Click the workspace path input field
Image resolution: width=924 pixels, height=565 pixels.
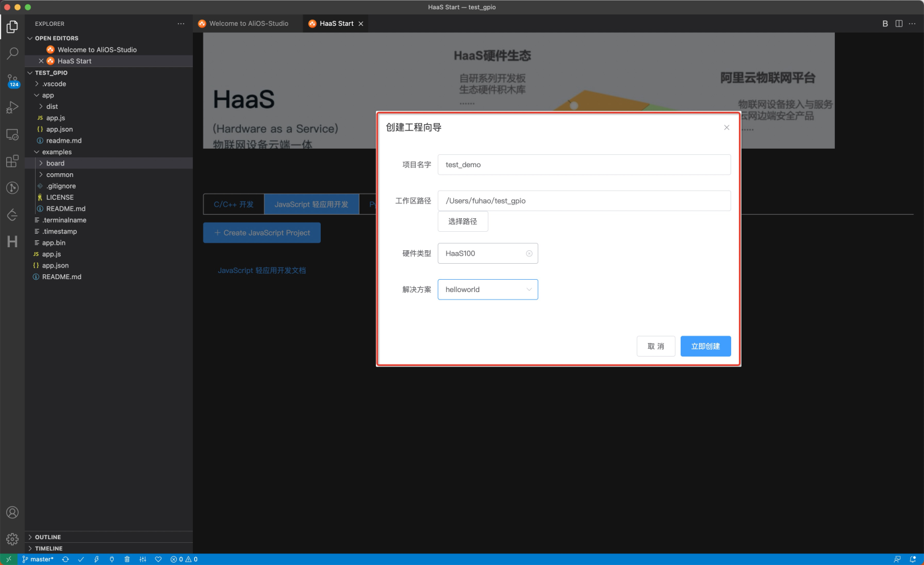pos(584,200)
